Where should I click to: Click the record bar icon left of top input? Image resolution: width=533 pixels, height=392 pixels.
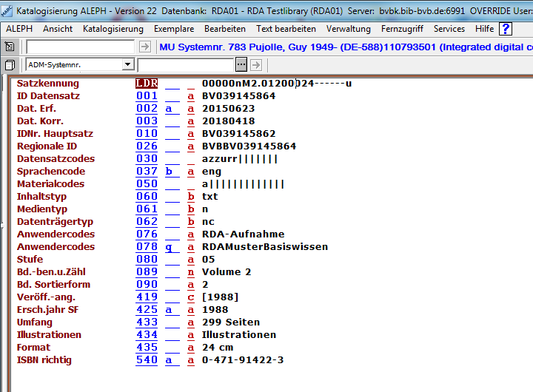pos(10,47)
